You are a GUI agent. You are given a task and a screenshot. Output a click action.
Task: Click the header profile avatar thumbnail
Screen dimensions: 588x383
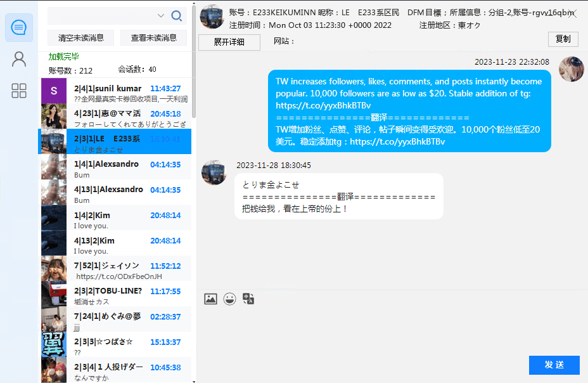[x=212, y=16]
